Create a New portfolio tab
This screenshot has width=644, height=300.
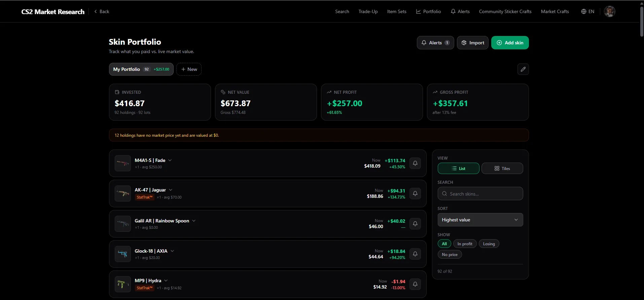[189, 69]
